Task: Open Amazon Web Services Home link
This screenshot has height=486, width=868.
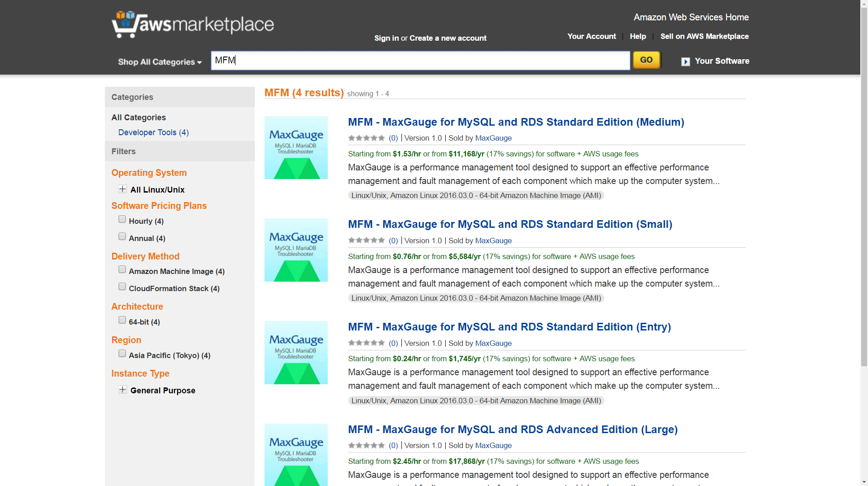Action: tap(691, 17)
